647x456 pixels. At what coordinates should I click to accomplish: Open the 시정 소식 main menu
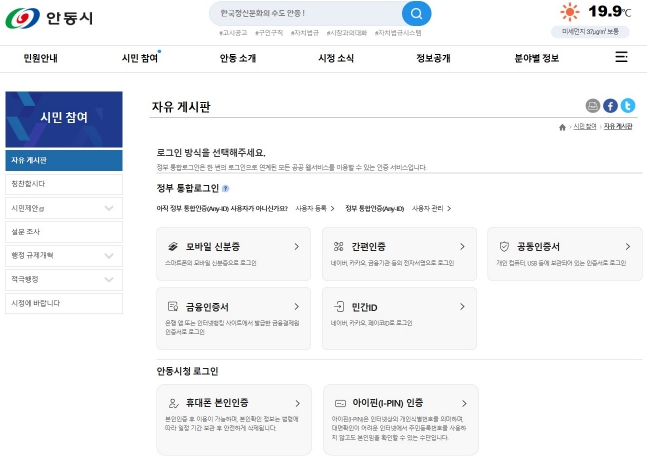tap(336, 58)
